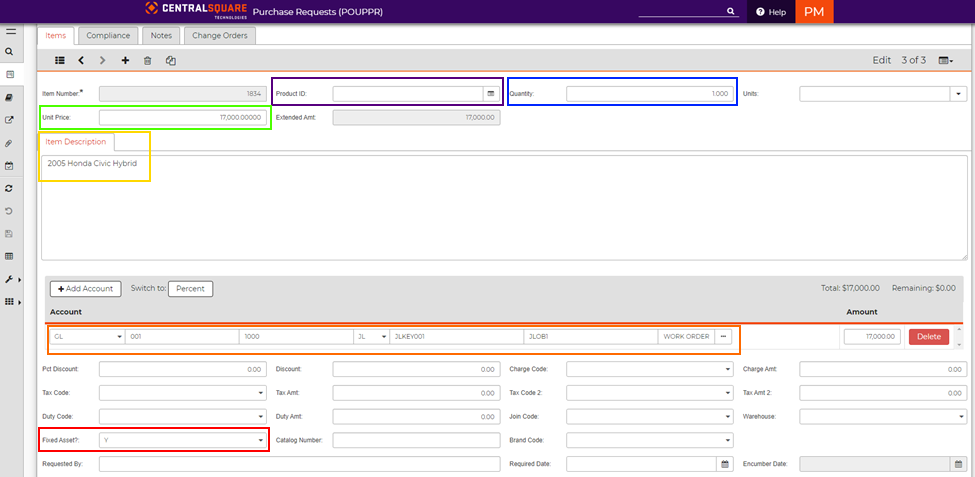
Task: Open the wrench tools menu in sidebar
Action: point(11,279)
